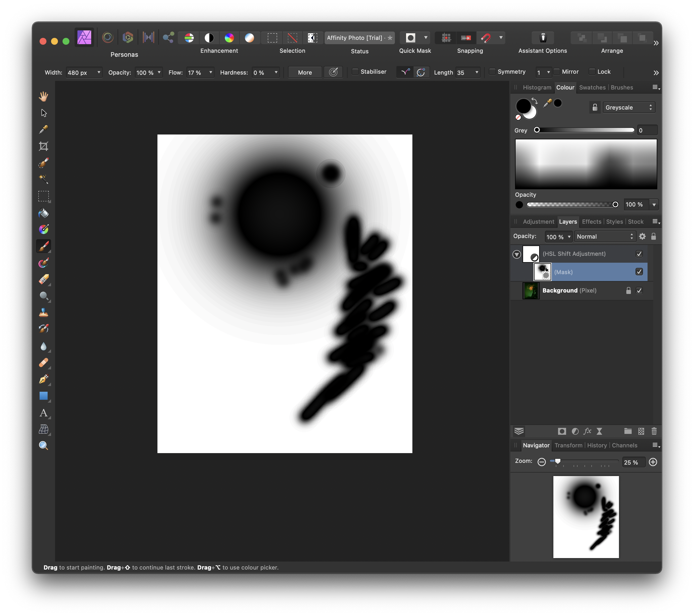Select the Flood Fill tool
The image size is (694, 616).
[44, 213]
